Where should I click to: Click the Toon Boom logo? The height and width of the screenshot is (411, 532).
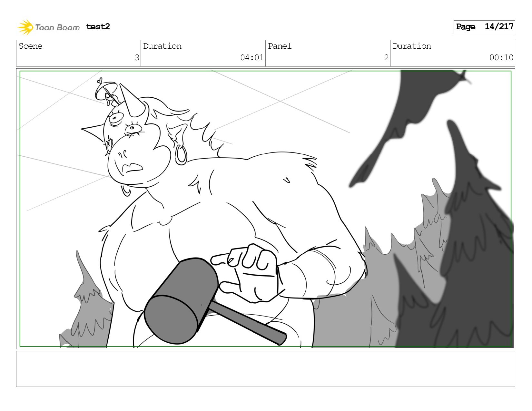[x=48, y=27]
